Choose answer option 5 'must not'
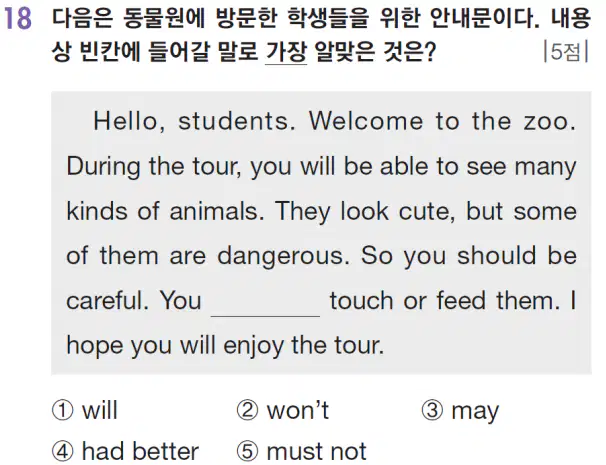Viewport: 606px width, 465px height. click(x=301, y=451)
